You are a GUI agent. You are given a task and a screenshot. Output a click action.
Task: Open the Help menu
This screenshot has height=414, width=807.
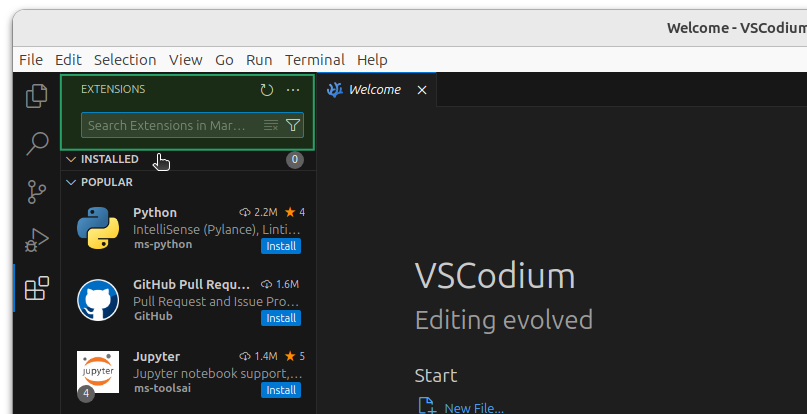coord(372,60)
